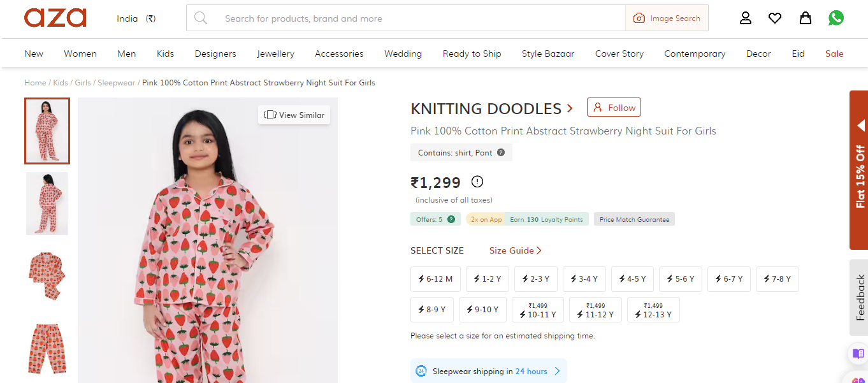Open the Designers menu
The image size is (868, 383).
pyautogui.click(x=215, y=54)
